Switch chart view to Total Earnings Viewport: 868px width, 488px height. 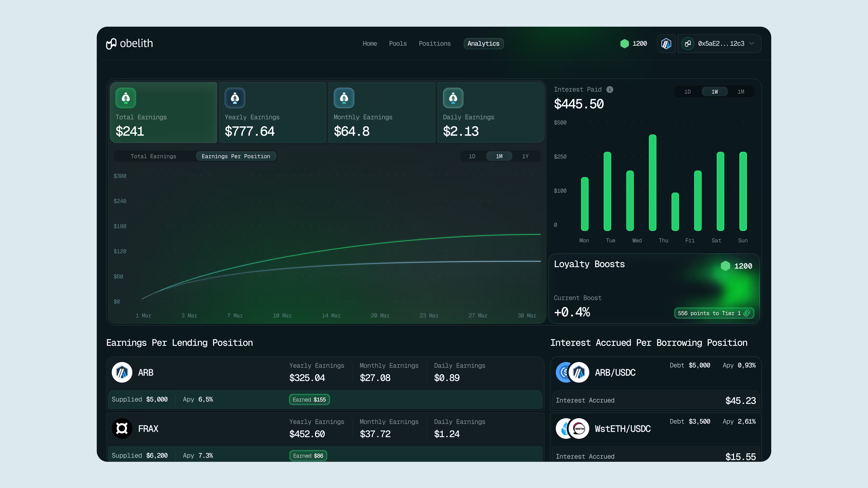pos(154,156)
